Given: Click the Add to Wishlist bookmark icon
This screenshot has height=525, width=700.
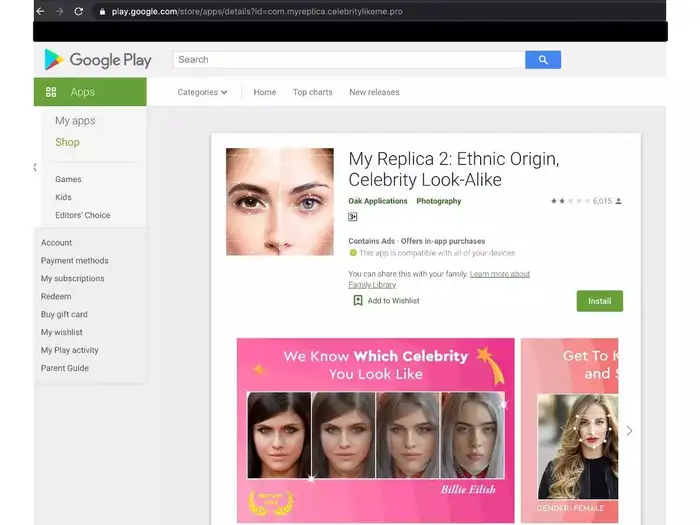Looking at the screenshot, I should [x=358, y=300].
